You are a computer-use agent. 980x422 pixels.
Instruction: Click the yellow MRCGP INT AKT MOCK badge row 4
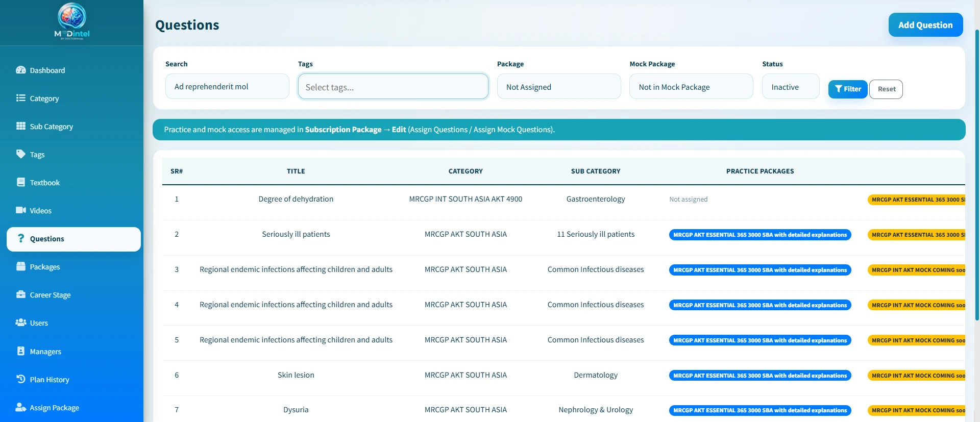(x=917, y=305)
